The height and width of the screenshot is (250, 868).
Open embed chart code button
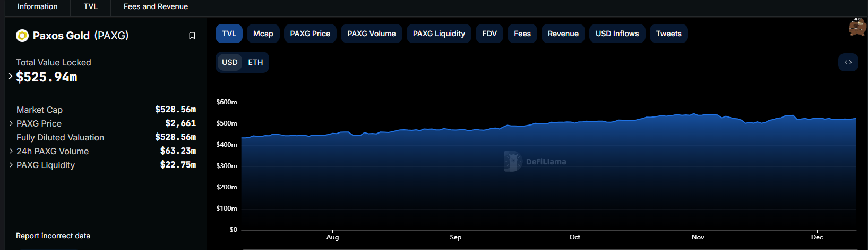tap(848, 62)
